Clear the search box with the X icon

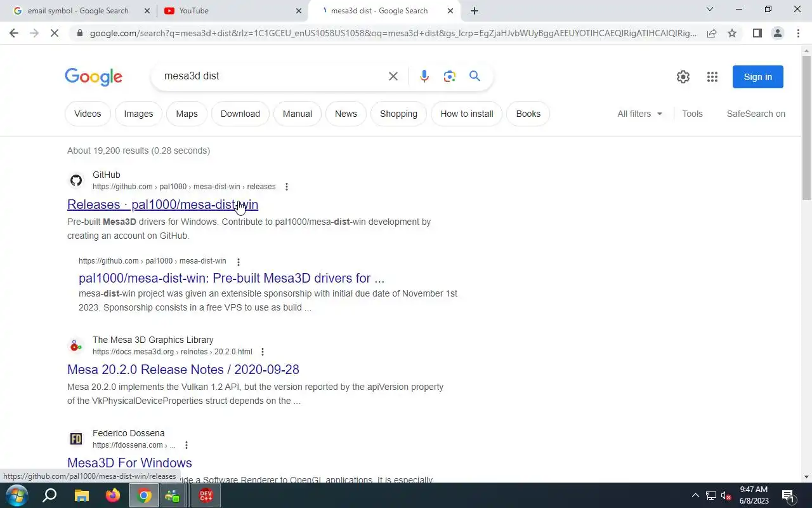coord(393,76)
